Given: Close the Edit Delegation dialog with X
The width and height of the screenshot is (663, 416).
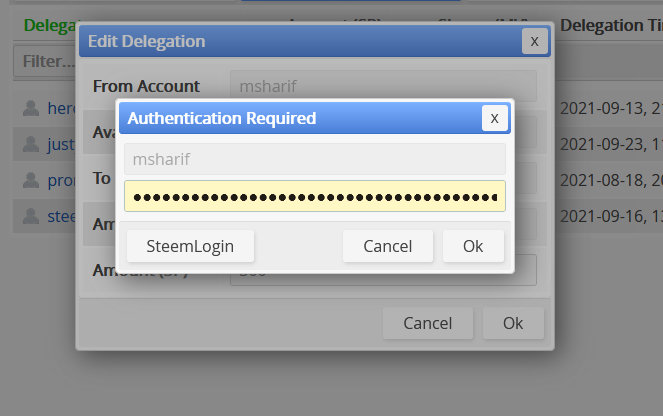Looking at the screenshot, I should coord(534,41).
